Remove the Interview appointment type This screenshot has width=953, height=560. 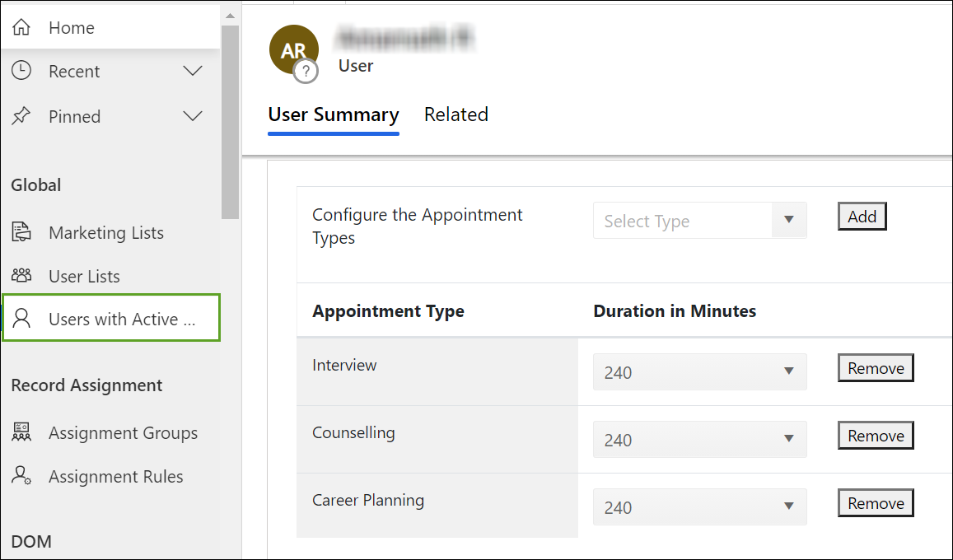pos(876,368)
